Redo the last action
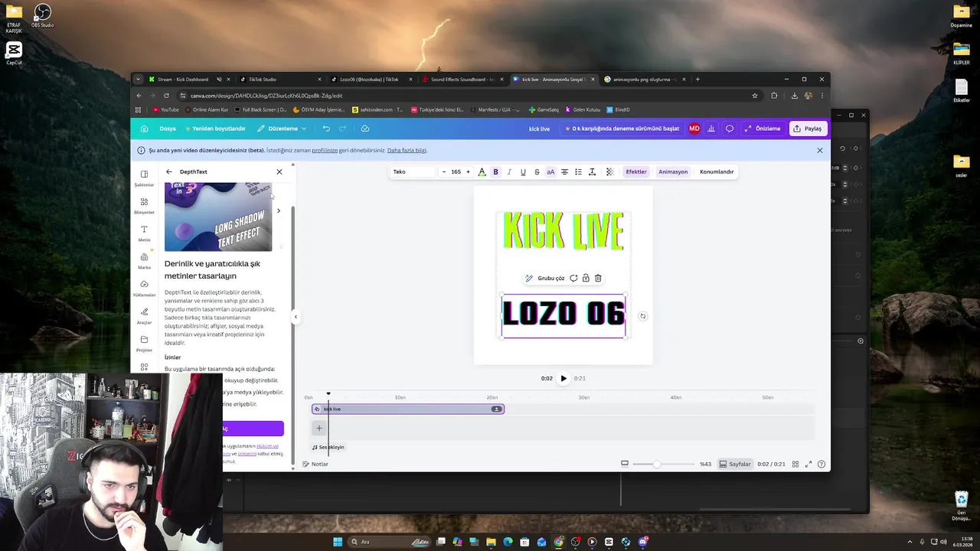The width and height of the screenshot is (980, 551). click(x=342, y=129)
